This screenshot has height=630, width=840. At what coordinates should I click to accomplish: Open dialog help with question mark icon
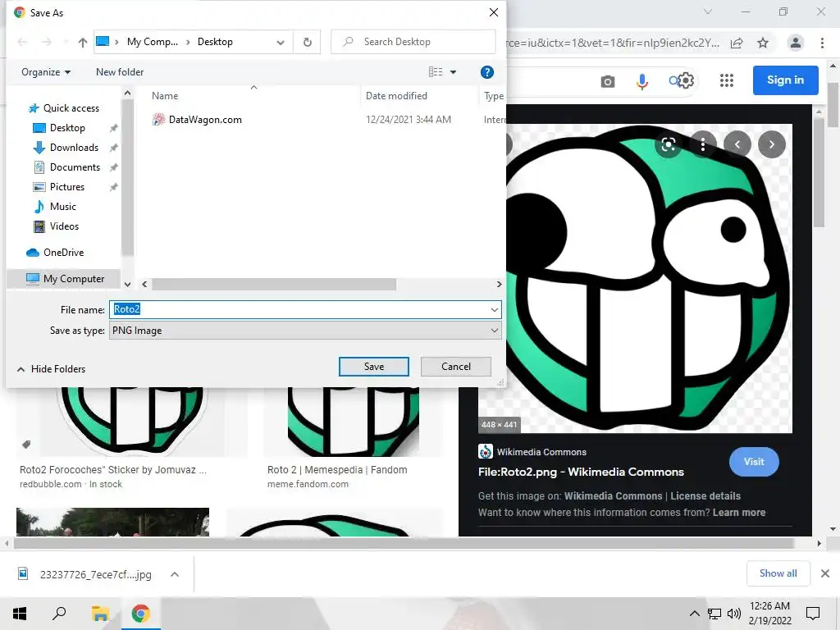click(x=487, y=72)
